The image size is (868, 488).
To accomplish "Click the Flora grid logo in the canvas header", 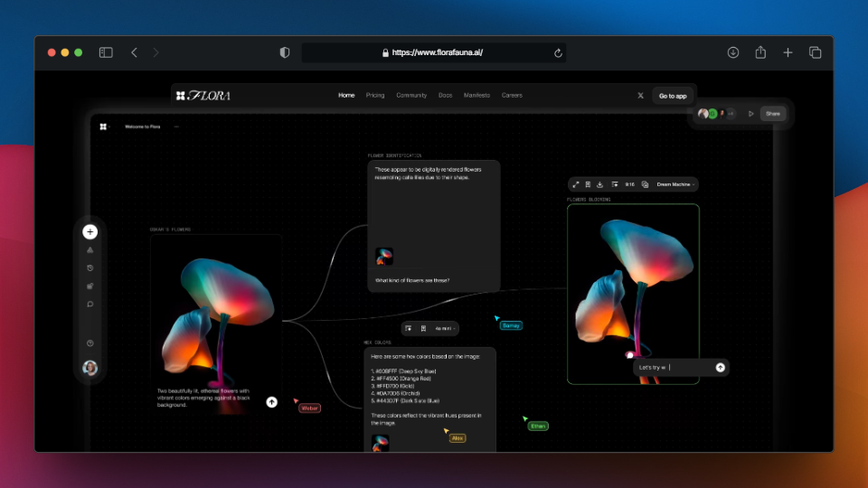I will [103, 127].
